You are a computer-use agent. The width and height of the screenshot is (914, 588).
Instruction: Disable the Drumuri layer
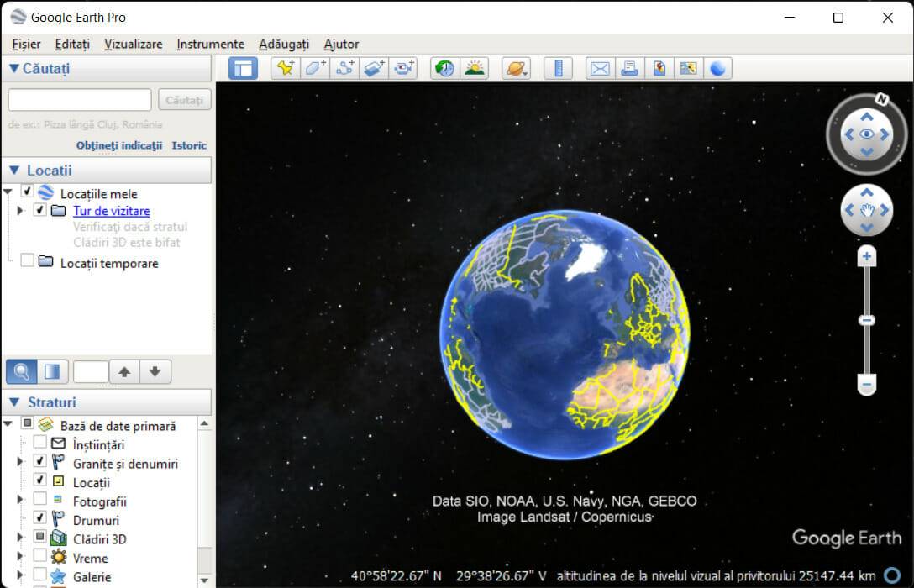39,519
